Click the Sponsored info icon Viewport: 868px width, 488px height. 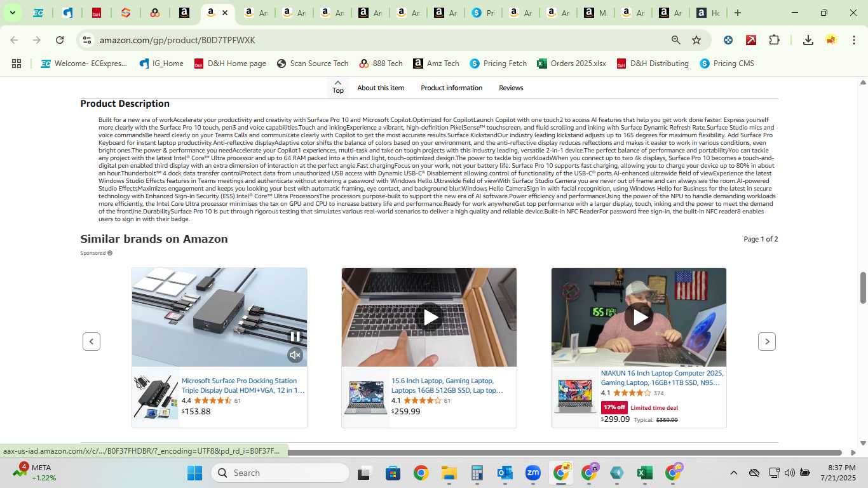110,253
